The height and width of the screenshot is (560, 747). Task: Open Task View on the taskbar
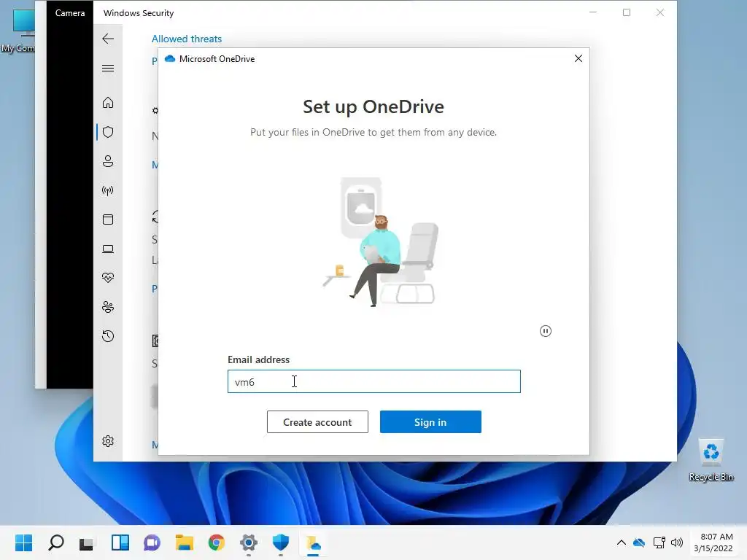[x=88, y=542]
